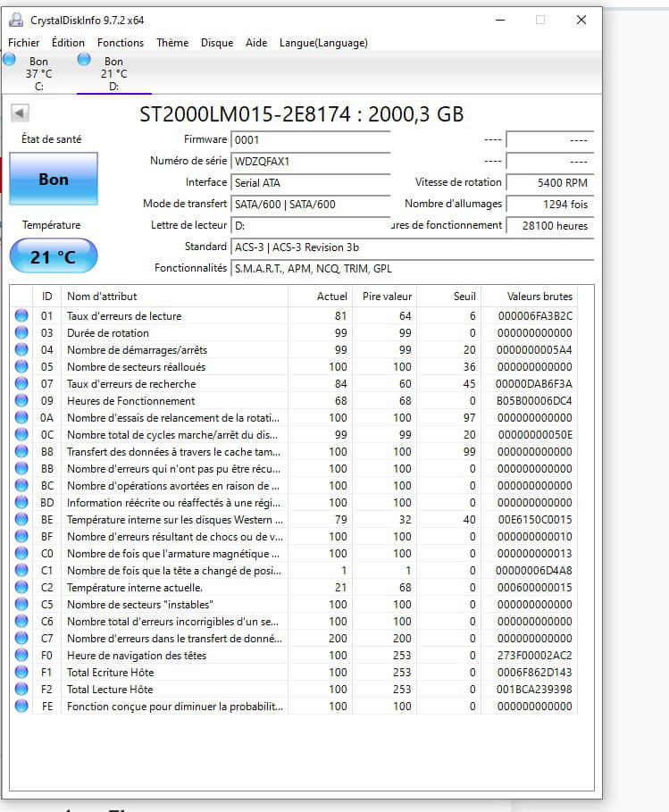The height and width of the screenshot is (812, 669).
Task: Click status icon for attribute C5 unstable sectors
Action: click(21, 605)
